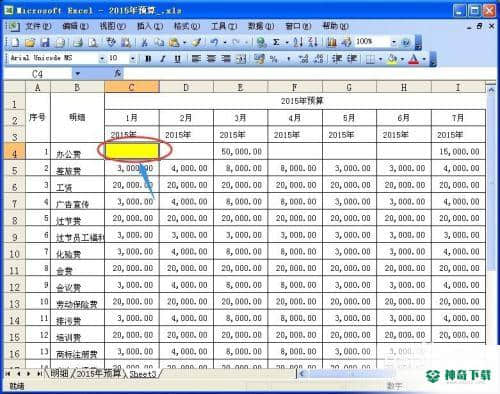Select the yellow highlighted cell C4
Screen dimensions: 500x394
coord(132,151)
